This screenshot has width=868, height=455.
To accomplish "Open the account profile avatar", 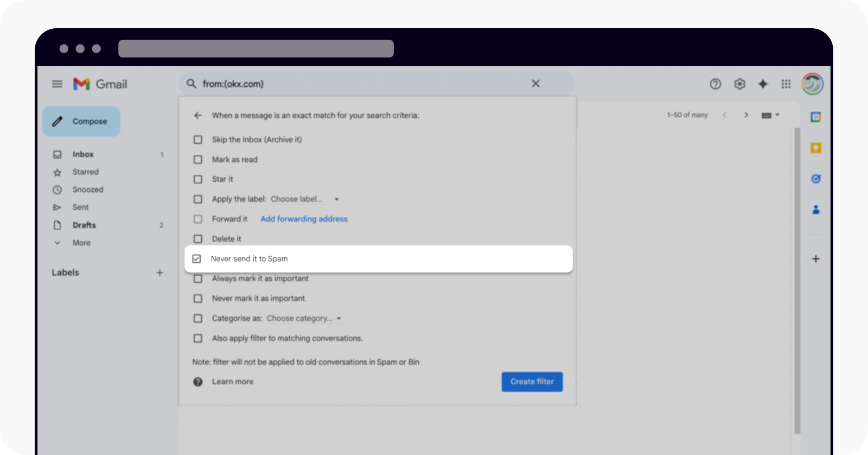I will [x=813, y=84].
